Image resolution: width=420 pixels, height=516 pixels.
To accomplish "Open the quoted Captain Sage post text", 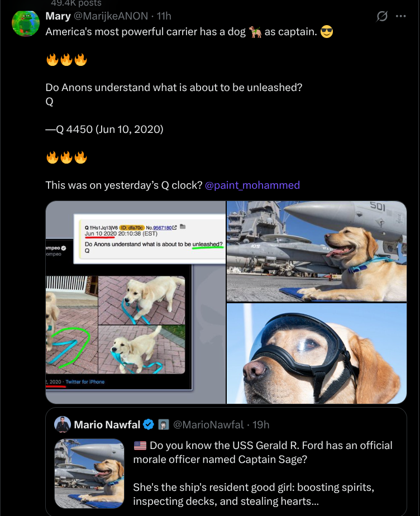I will click(x=262, y=473).
